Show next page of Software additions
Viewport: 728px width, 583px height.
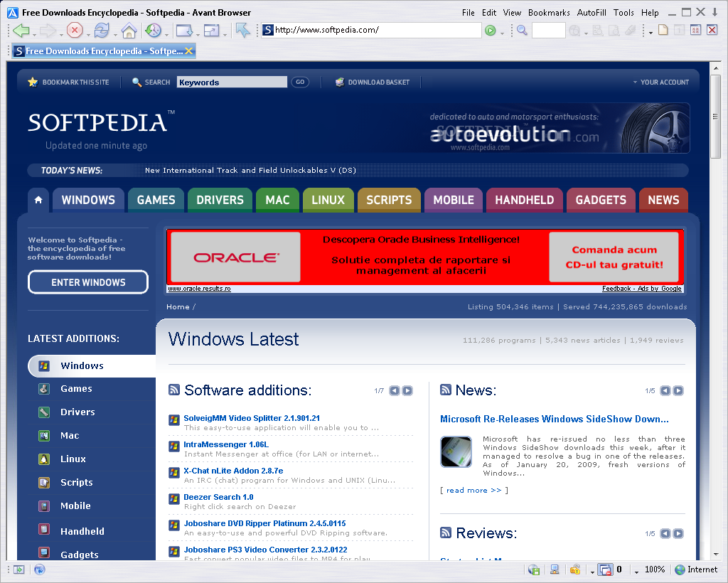[x=407, y=390]
